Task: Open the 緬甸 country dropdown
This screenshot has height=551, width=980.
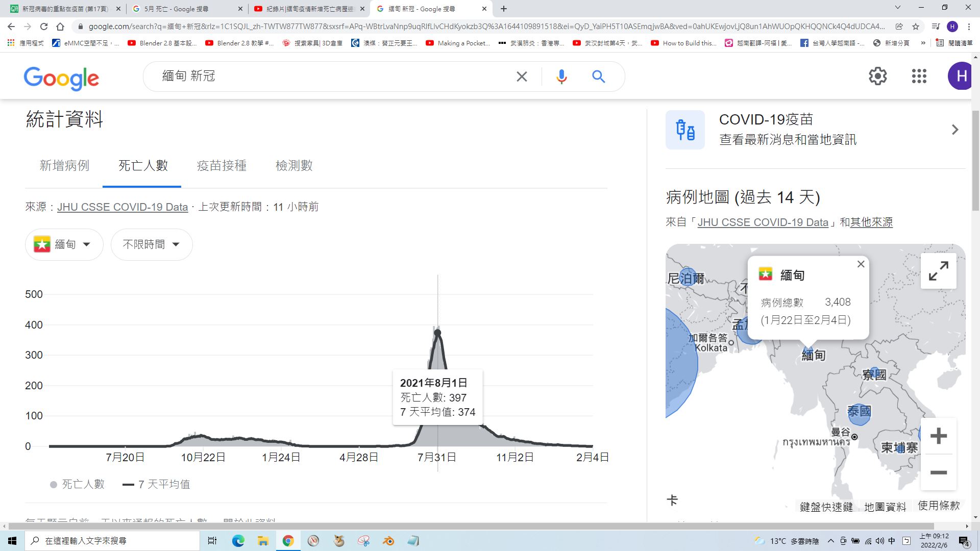Action: (x=64, y=244)
